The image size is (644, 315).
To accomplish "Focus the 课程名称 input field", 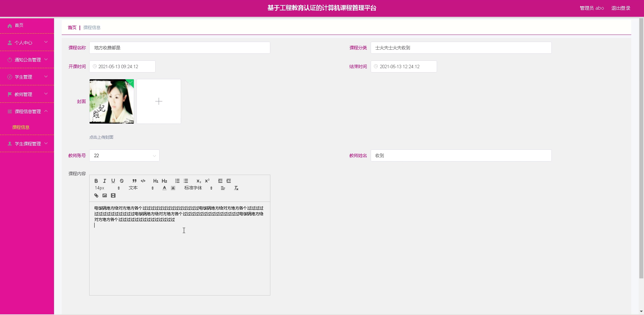I will pos(180,48).
